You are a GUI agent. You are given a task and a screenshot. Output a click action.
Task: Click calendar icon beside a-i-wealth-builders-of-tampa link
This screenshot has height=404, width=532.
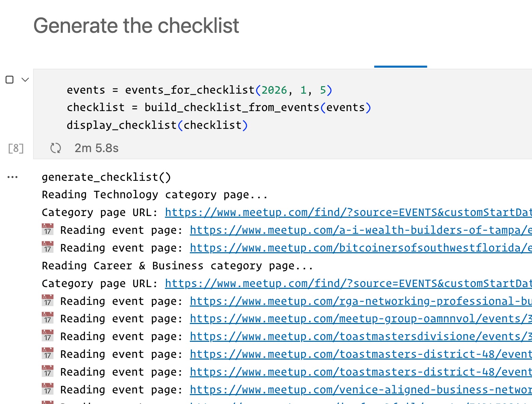click(47, 230)
